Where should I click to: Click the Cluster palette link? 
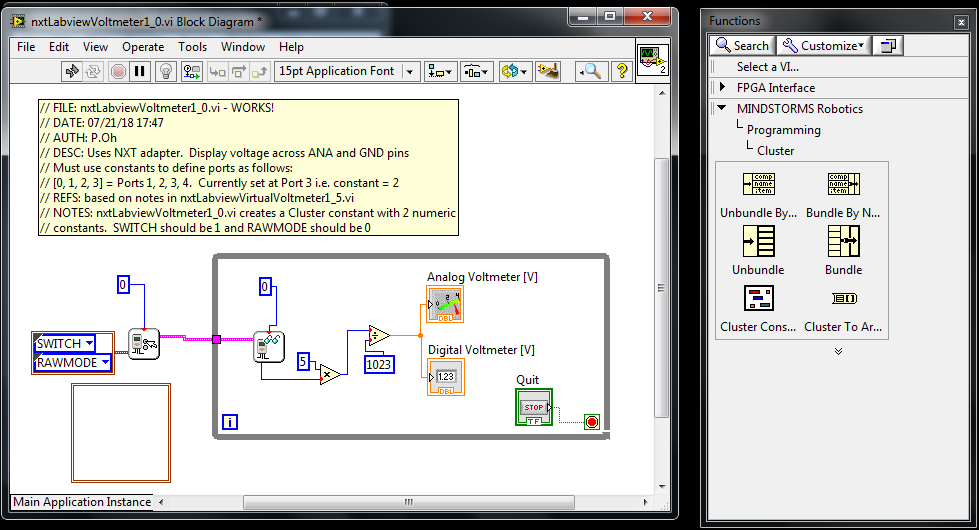[775, 150]
